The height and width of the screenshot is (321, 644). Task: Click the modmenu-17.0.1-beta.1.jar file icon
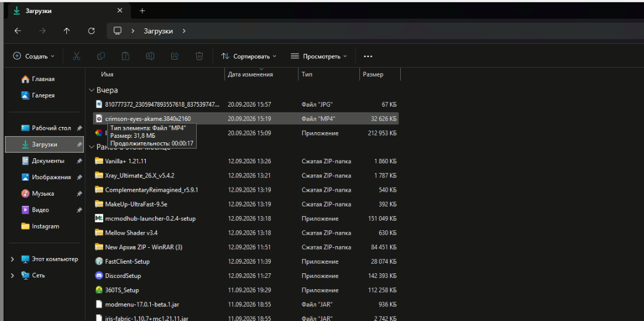(99, 305)
